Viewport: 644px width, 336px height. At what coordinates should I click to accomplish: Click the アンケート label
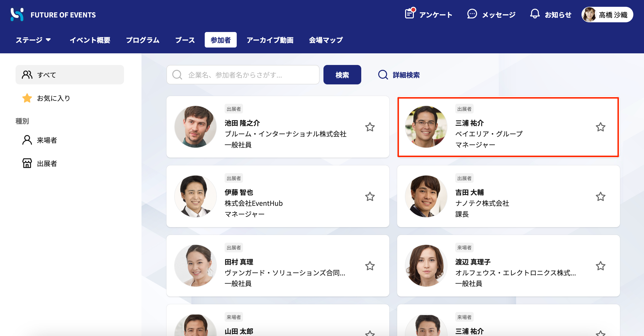point(436,15)
